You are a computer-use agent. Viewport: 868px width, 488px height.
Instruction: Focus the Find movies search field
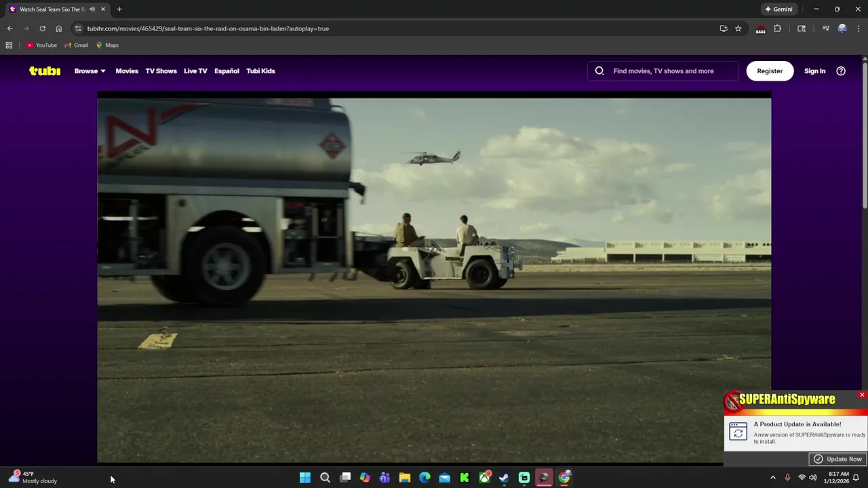point(663,70)
